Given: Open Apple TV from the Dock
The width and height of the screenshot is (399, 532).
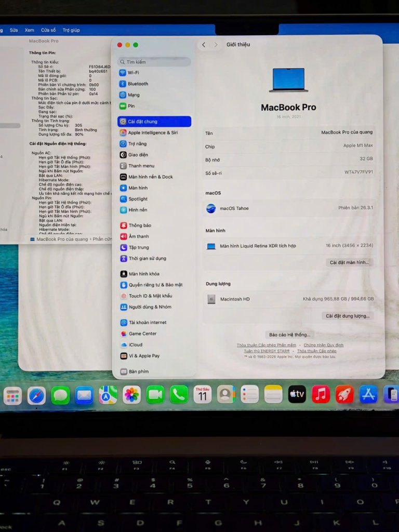Looking at the screenshot, I should point(297,394).
